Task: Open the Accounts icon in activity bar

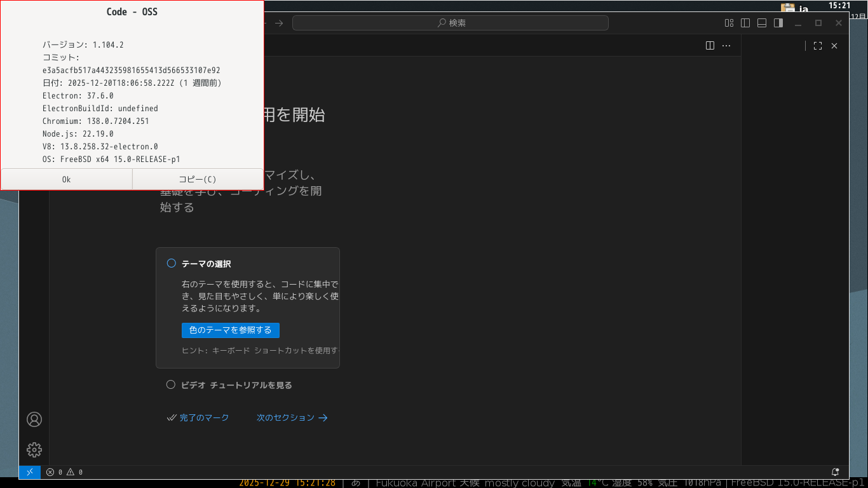Action: click(x=34, y=419)
